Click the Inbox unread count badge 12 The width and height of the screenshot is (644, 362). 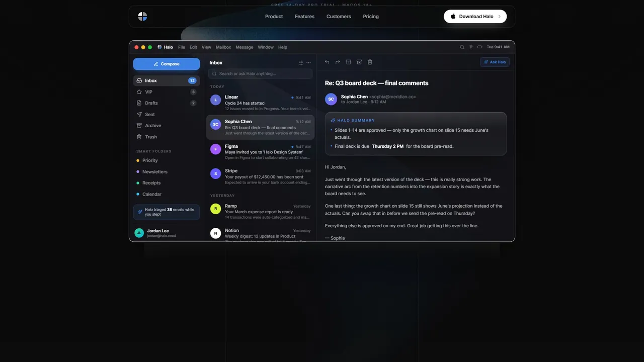pyautogui.click(x=192, y=80)
